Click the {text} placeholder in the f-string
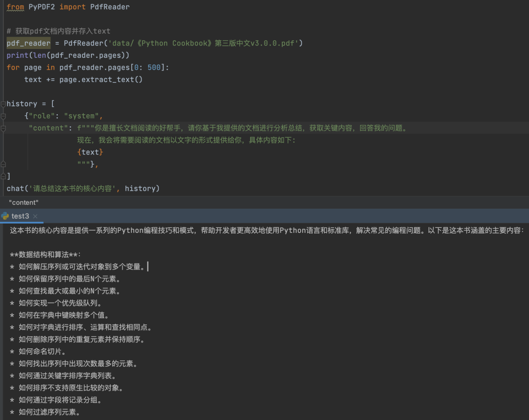This screenshot has height=420, width=529. [x=90, y=152]
